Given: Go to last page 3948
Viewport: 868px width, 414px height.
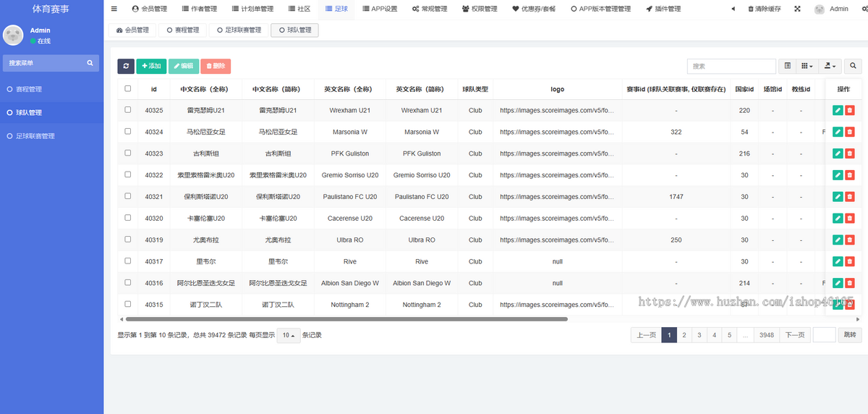Looking at the screenshot, I should click(767, 335).
